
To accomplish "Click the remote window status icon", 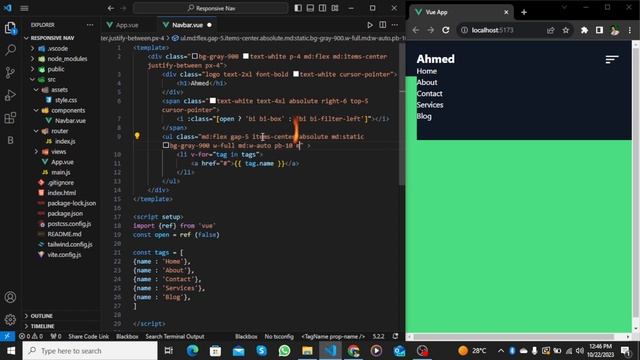I will pyautogui.click(x=7, y=336).
